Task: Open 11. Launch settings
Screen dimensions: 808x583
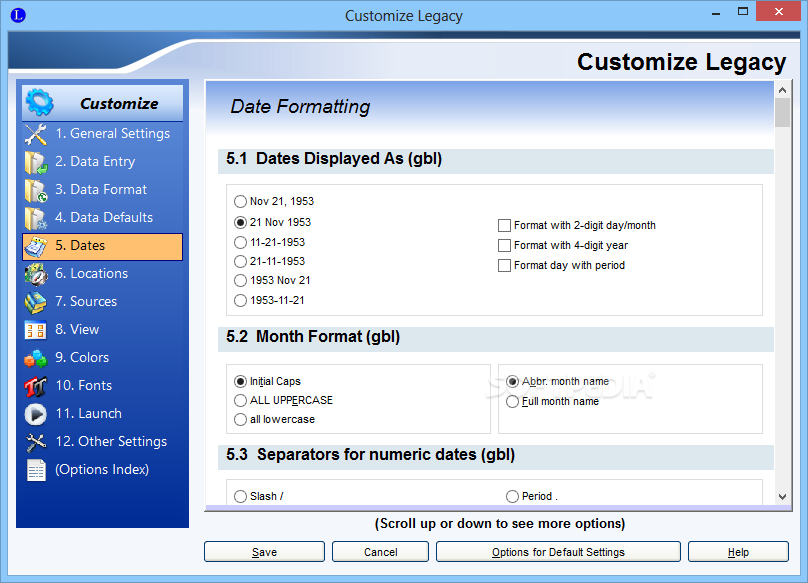Action: tap(103, 413)
